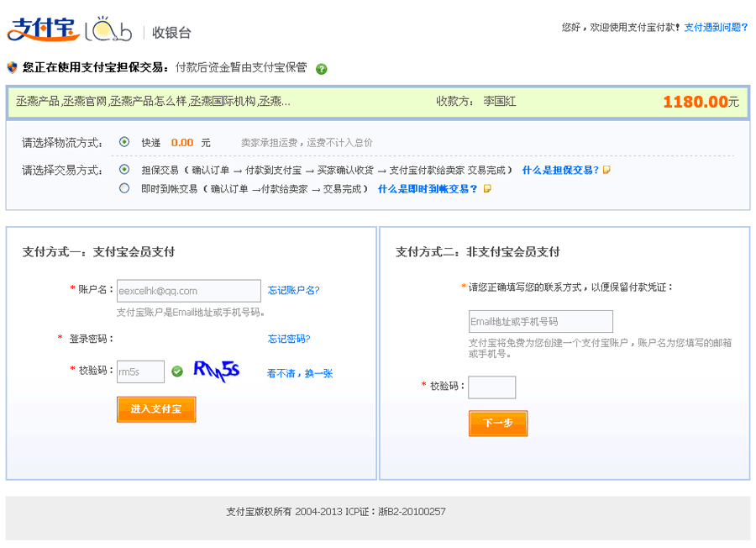The image size is (756, 548).
Task: Click the 下一步 button
Action: point(498,423)
